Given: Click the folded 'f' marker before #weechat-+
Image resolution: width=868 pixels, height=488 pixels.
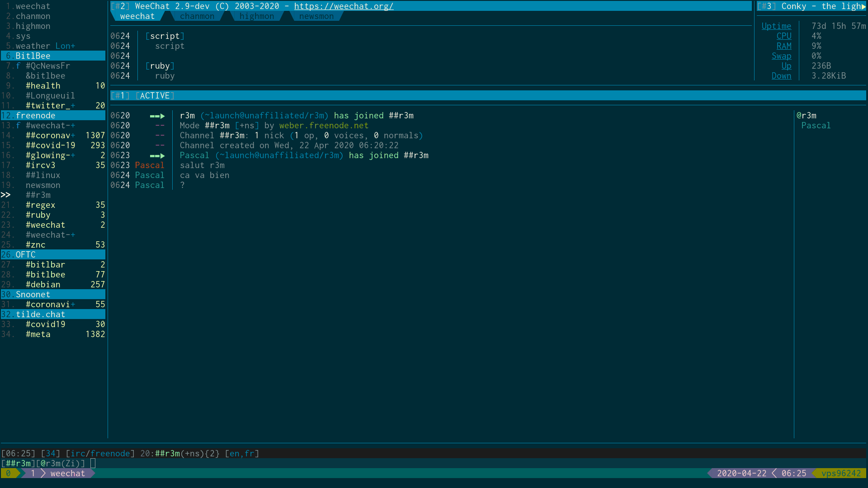Looking at the screenshot, I should 18,126.
